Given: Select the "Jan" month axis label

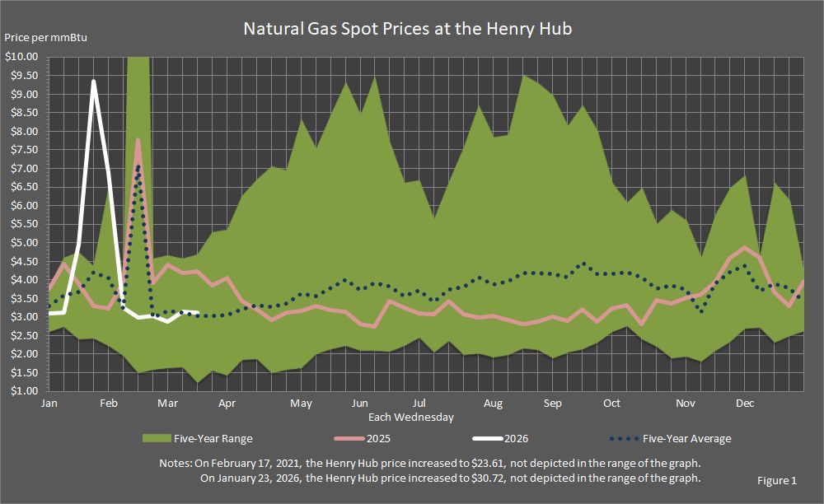Looking at the screenshot, I should [49, 404].
